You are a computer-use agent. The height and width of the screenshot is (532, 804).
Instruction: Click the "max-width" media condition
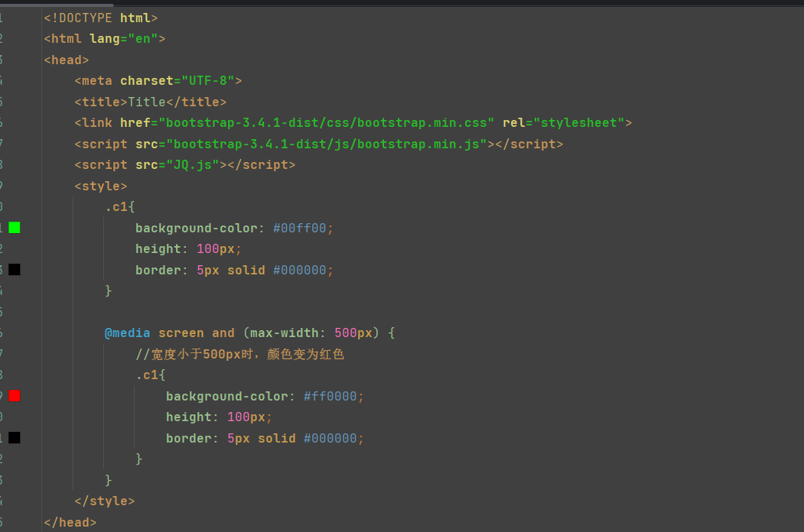coord(285,333)
